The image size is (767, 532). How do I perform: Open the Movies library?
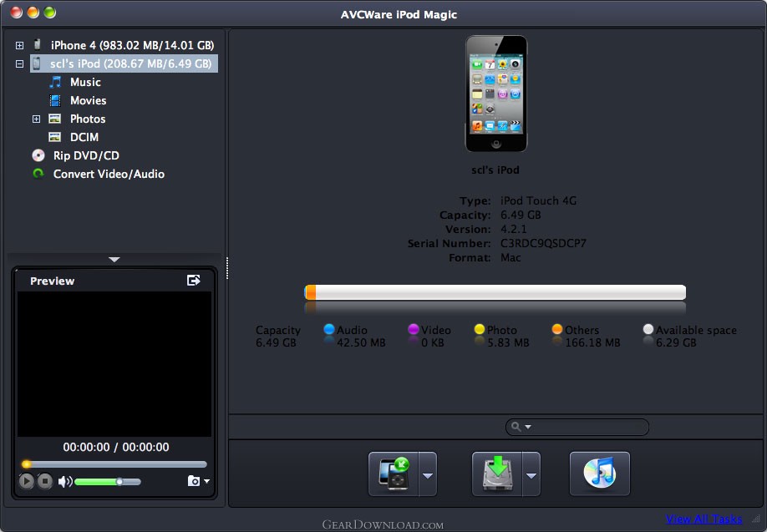point(88,101)
